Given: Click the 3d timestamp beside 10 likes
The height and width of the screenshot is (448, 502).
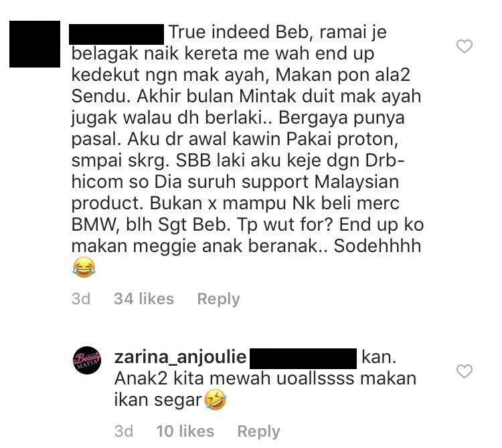Looking at the screenshot, I should [x=124, y=431].
